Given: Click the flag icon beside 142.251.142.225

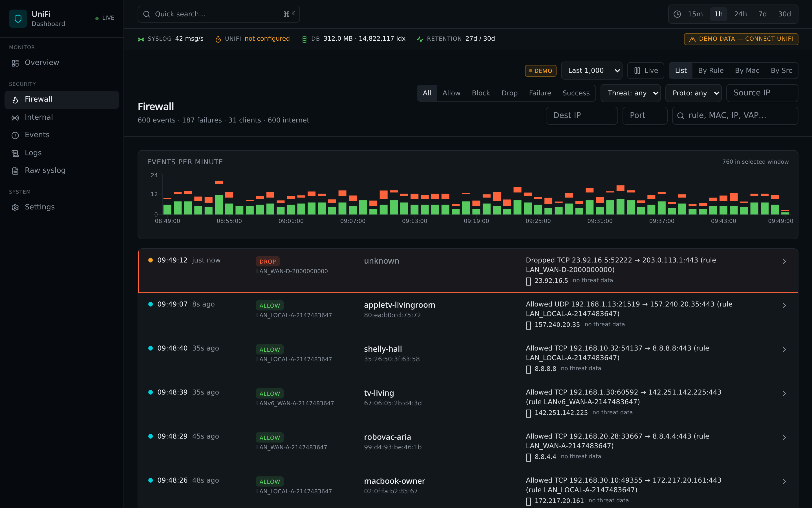Looking at the screenshot, I should (528, 413).
